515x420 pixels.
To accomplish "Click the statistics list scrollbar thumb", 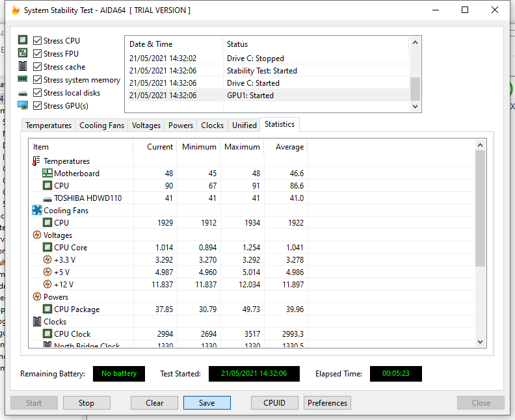I will (480, 208).
